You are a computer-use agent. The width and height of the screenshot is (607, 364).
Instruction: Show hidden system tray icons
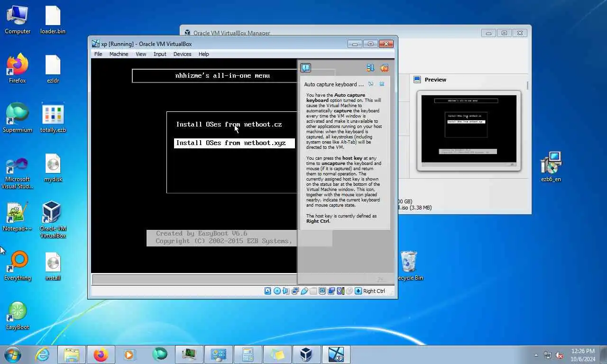coord(536,355)
